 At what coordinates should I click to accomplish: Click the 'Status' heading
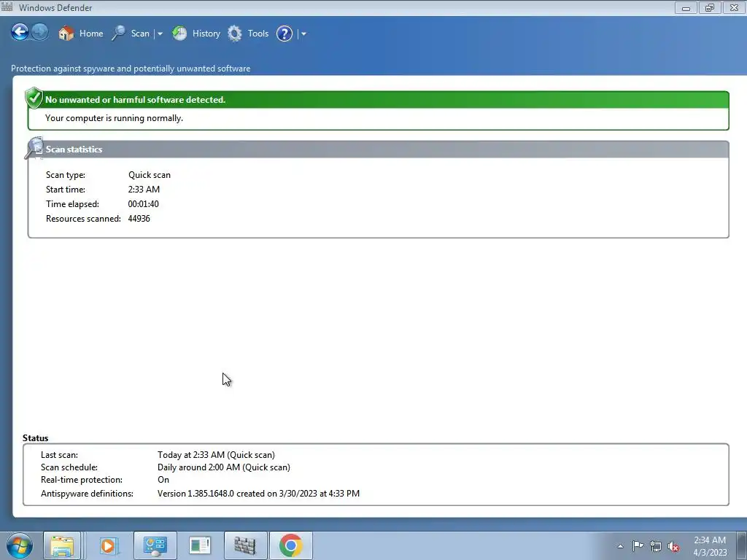pos(35,437)
